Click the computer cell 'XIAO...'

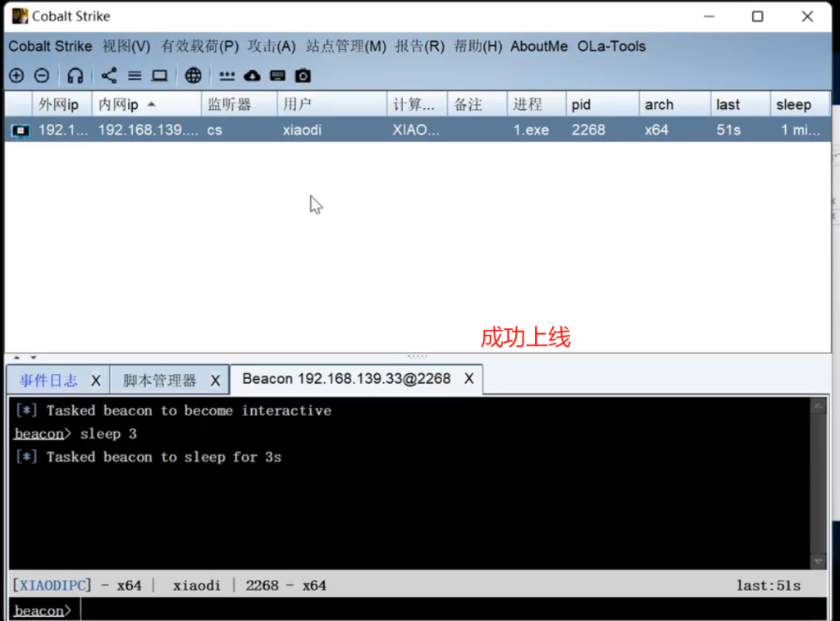pos(416,130)
